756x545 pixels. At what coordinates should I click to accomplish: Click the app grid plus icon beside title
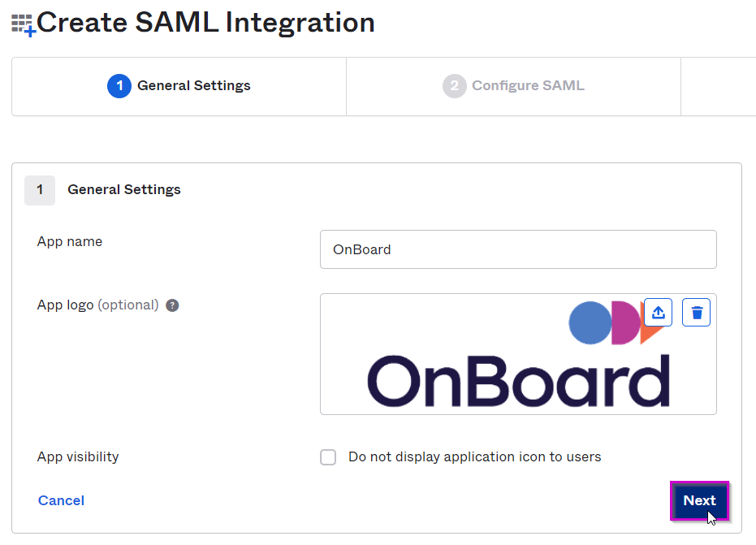[x=24, y=25]
